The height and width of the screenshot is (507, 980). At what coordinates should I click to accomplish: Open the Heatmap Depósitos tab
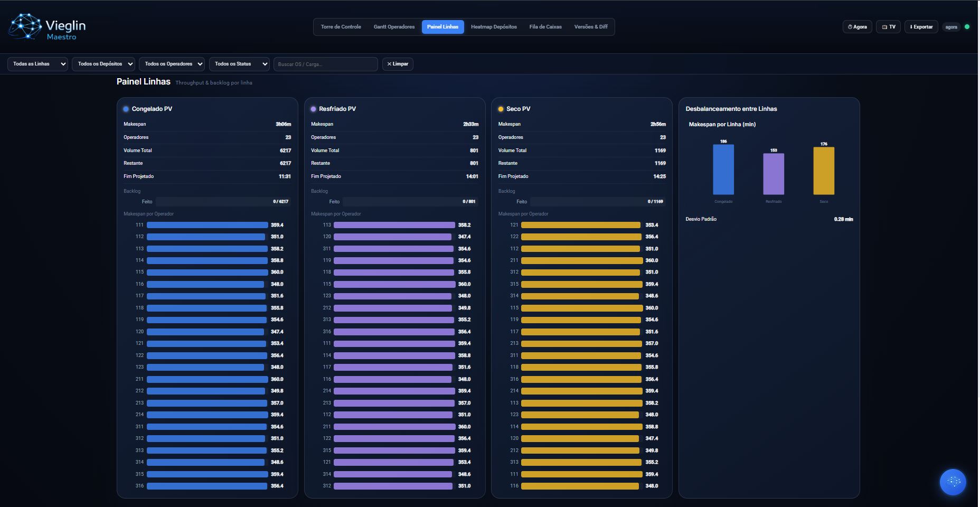point(493,27)
